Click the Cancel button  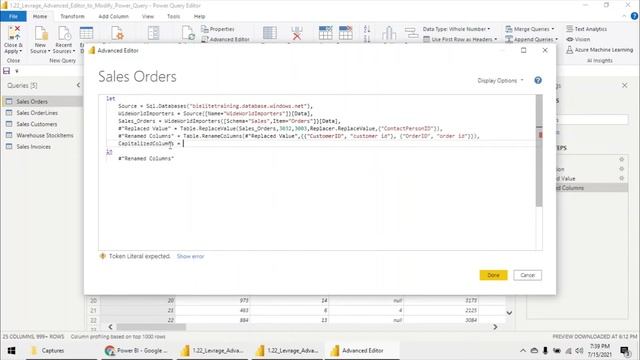pos(527,275)
